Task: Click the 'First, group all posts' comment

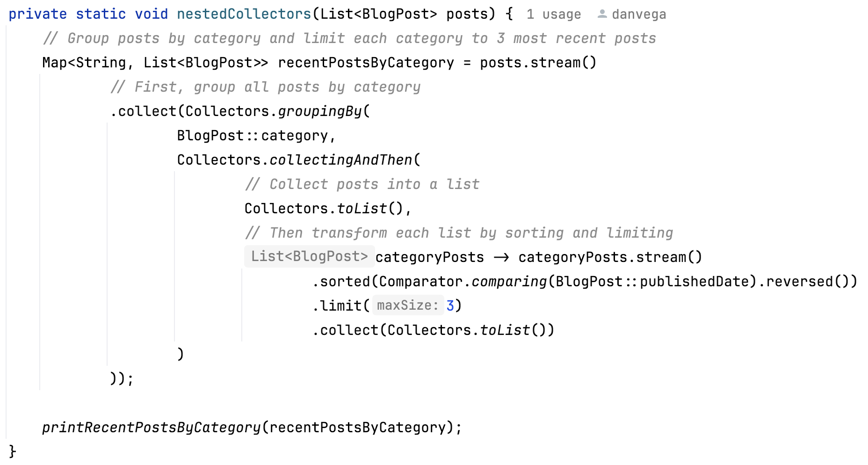Action: pos(265,87)
